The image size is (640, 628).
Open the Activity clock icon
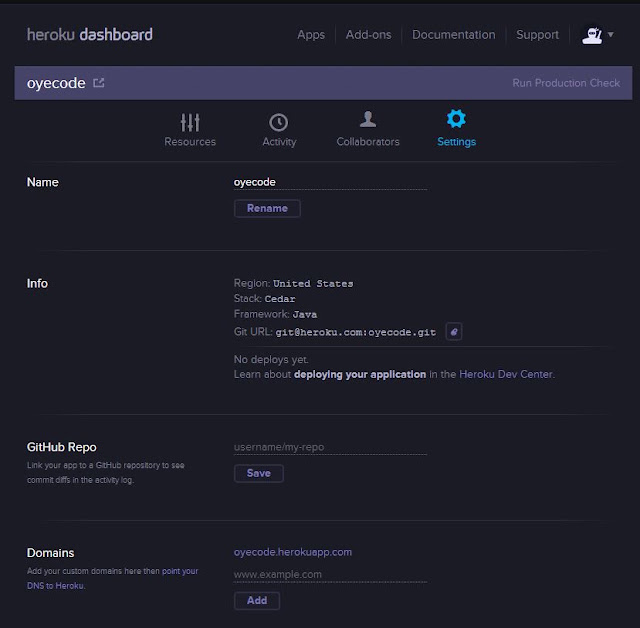pos(278,122)
